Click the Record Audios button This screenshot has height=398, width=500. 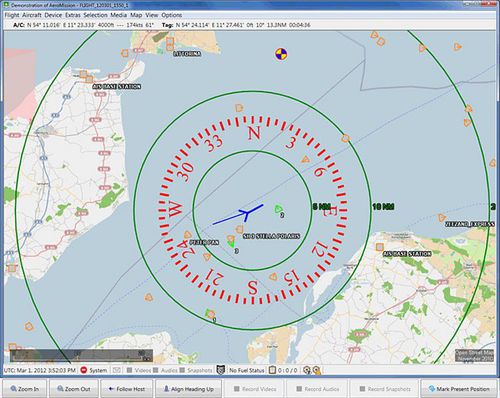click(x=318, y=389)
